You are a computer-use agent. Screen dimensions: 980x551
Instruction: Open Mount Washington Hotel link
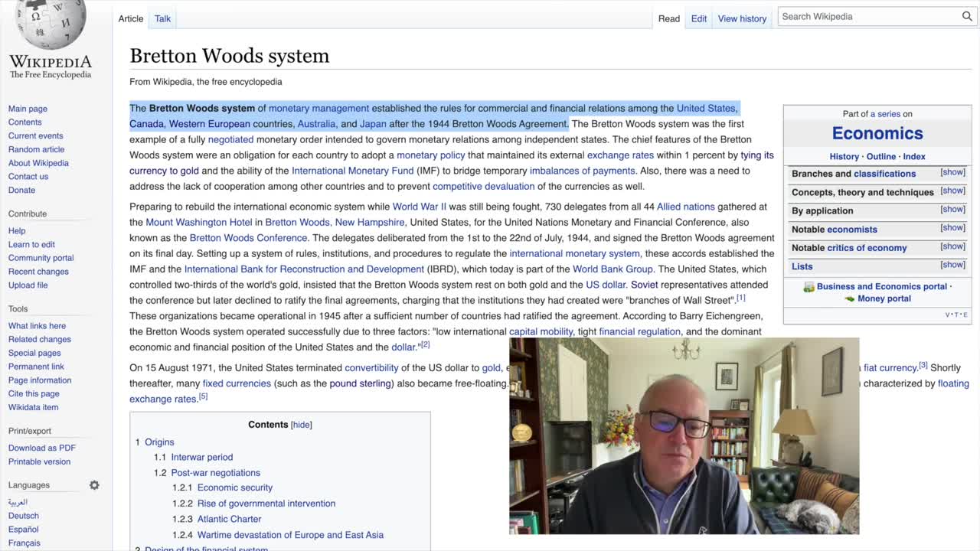tap(199, 222)
